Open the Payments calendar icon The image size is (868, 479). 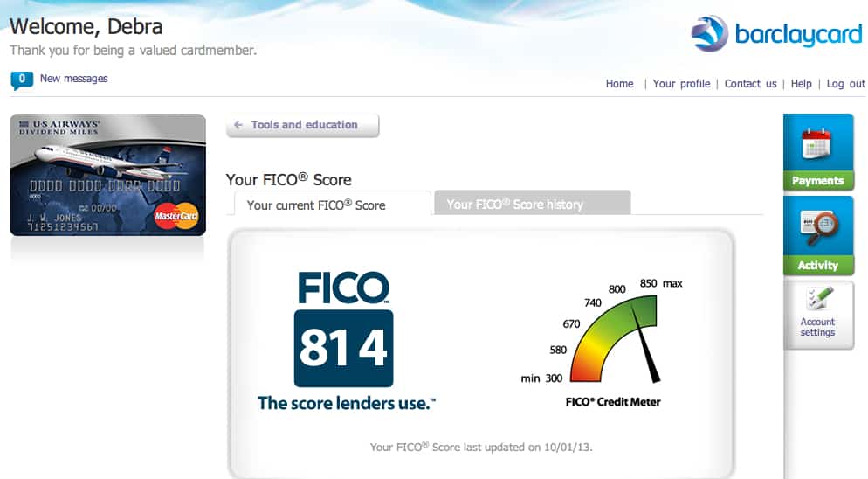tap(816, 143)
